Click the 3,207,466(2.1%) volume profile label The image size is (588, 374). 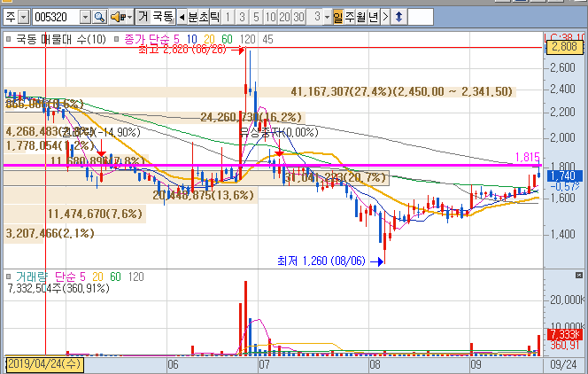50,233
